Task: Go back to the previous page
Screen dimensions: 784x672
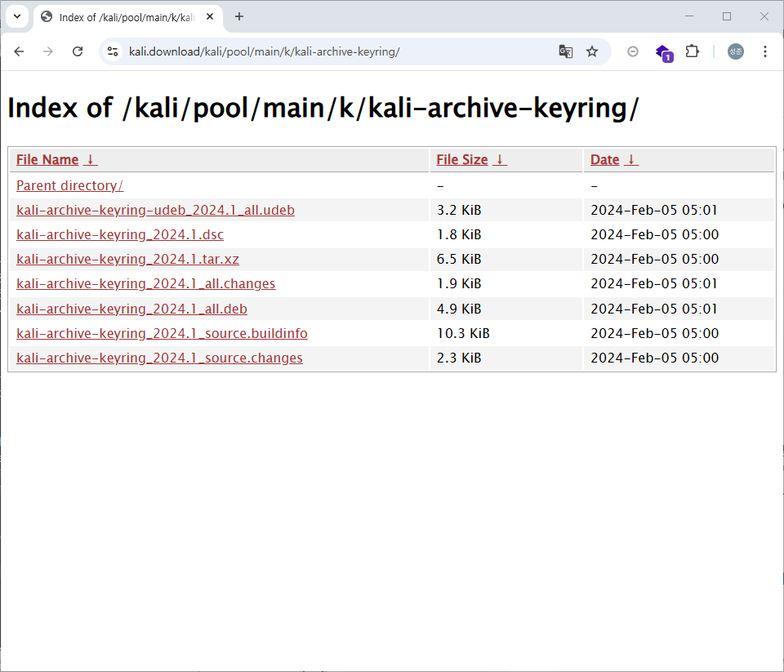Action: [19, 51]
